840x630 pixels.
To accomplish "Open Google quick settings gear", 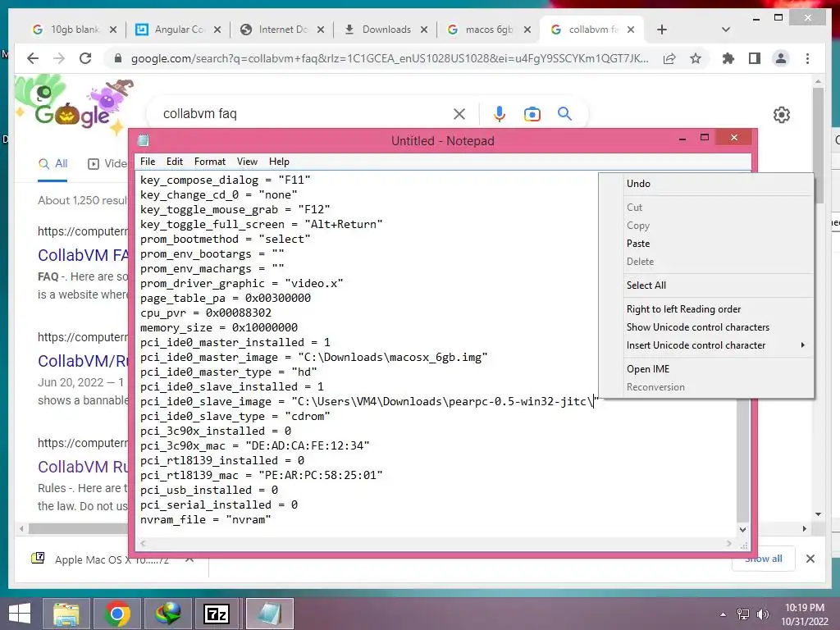I will coord(782,115).
